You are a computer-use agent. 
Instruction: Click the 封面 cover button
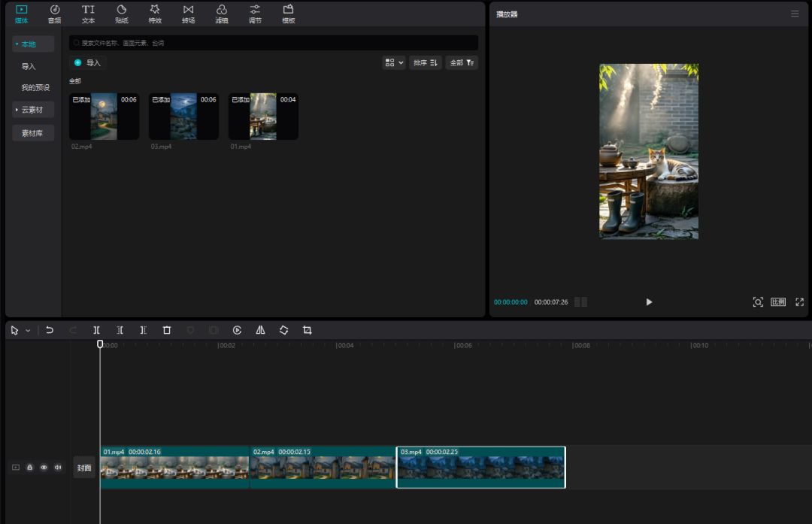pyautogui.click(x=83, y=468)
